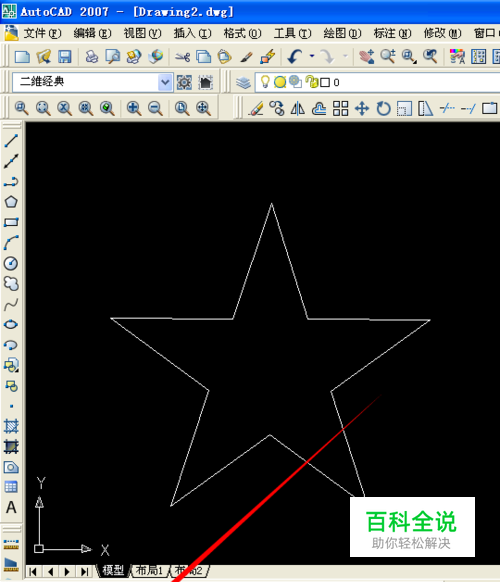Click the Open file icon
500x582 pixels.
pyautogui.click(x=43, y=57)
